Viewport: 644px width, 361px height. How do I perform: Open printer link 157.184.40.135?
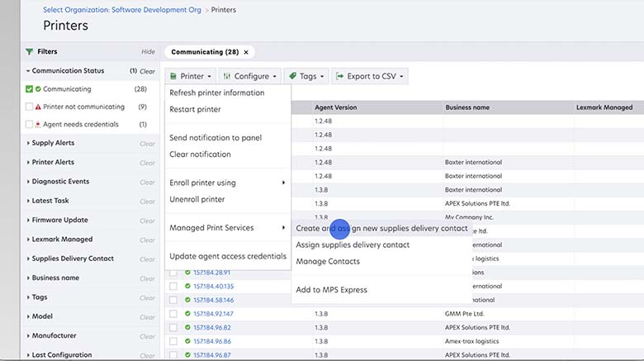click(213, 287)
